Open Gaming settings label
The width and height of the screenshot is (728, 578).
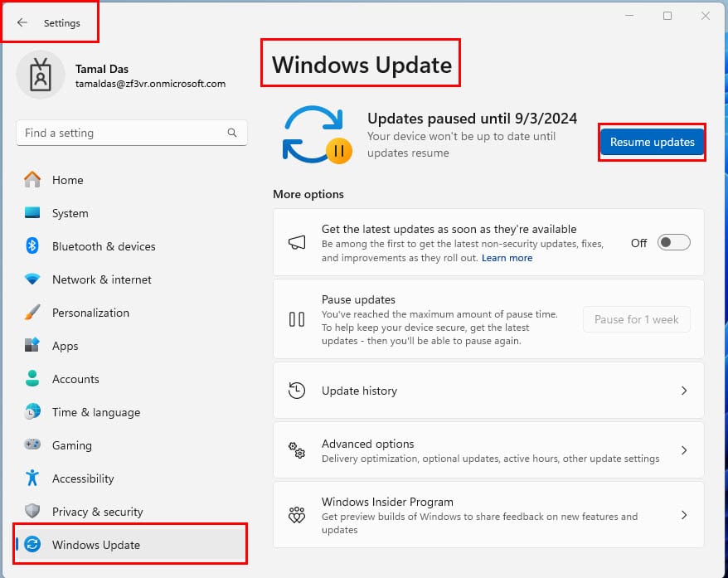[72, 445]
